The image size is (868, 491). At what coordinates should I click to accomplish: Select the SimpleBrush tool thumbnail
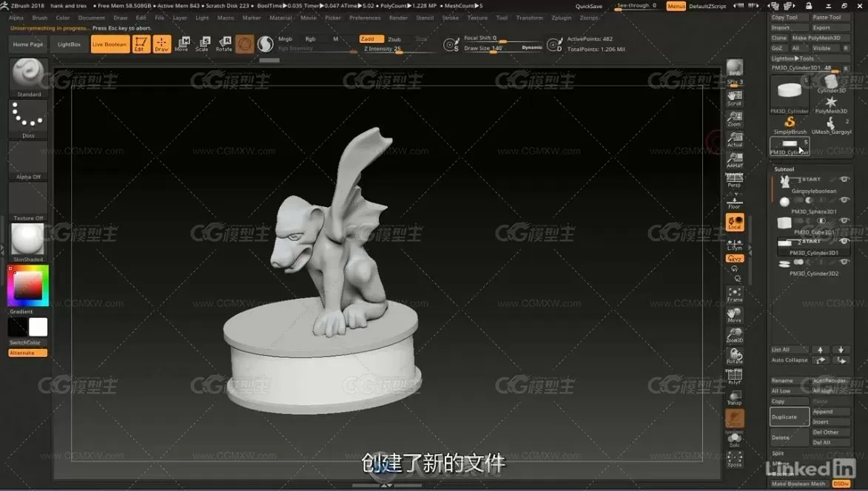(x=790, y=125)
